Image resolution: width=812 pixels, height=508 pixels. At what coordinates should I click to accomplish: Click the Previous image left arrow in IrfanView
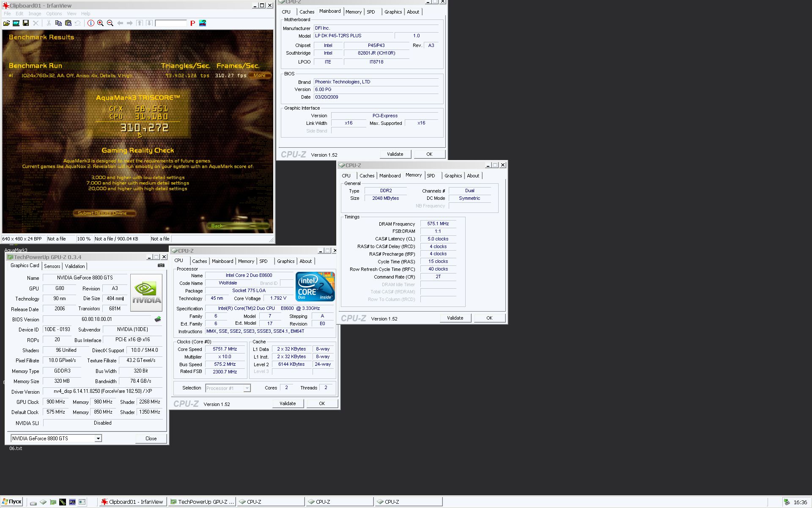120,23
